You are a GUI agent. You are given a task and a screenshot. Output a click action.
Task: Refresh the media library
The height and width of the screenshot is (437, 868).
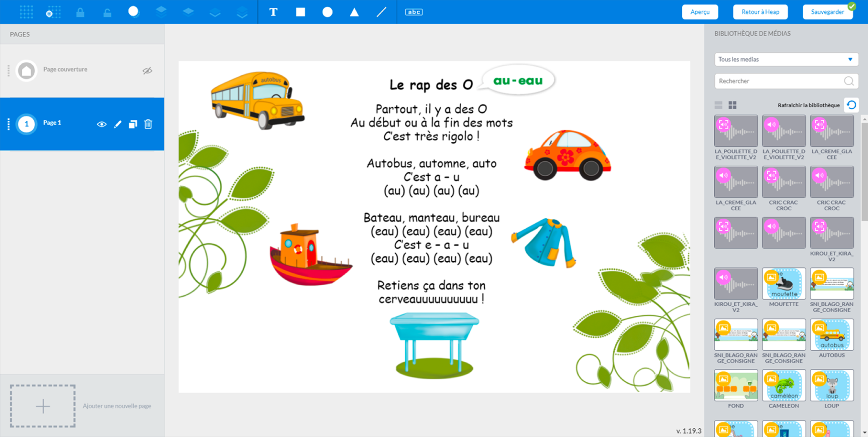851,105
